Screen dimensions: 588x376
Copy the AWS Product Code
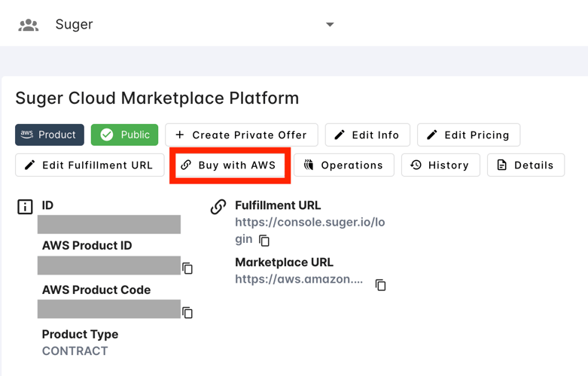pyautogui.click(x=187, y=312)
